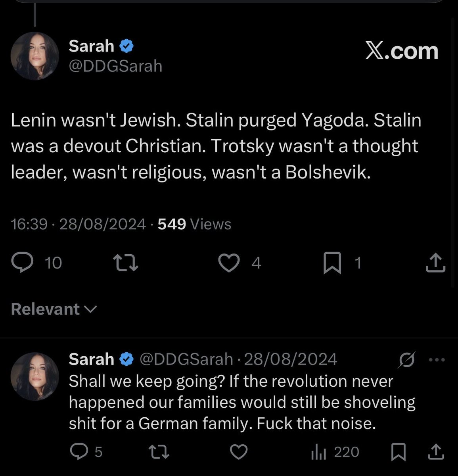Repost the reply tweet

[x=158, y=451]
